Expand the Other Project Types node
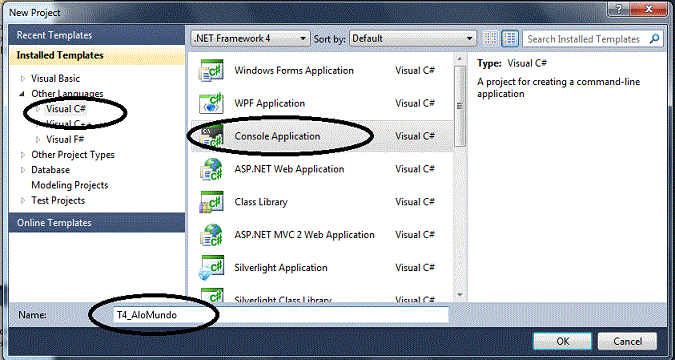This screenshot has height=360, width=675. point(23,155)
